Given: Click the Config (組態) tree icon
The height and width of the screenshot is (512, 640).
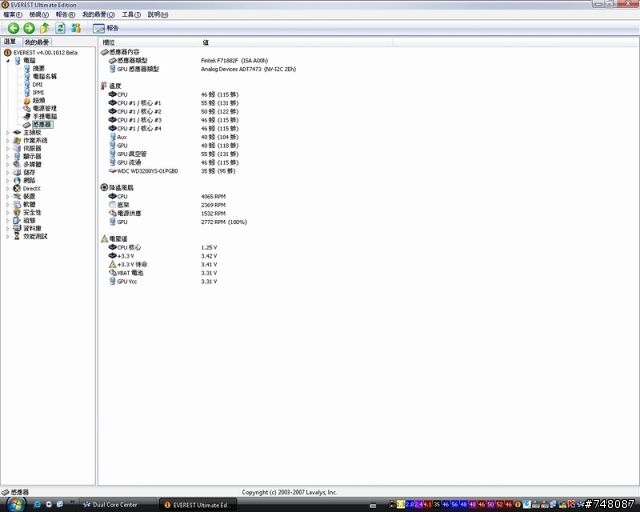Looking at the screenshot, I should tap(17, 220).
